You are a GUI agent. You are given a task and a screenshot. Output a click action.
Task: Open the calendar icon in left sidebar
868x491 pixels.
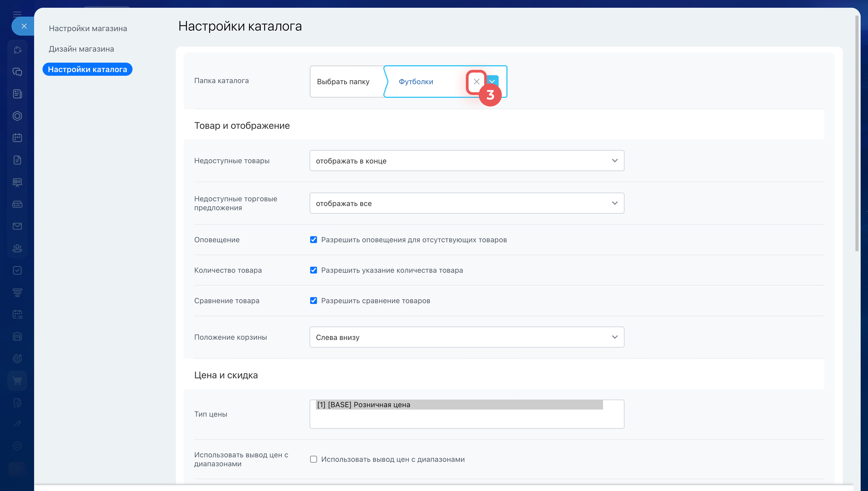tap(17, 138)
